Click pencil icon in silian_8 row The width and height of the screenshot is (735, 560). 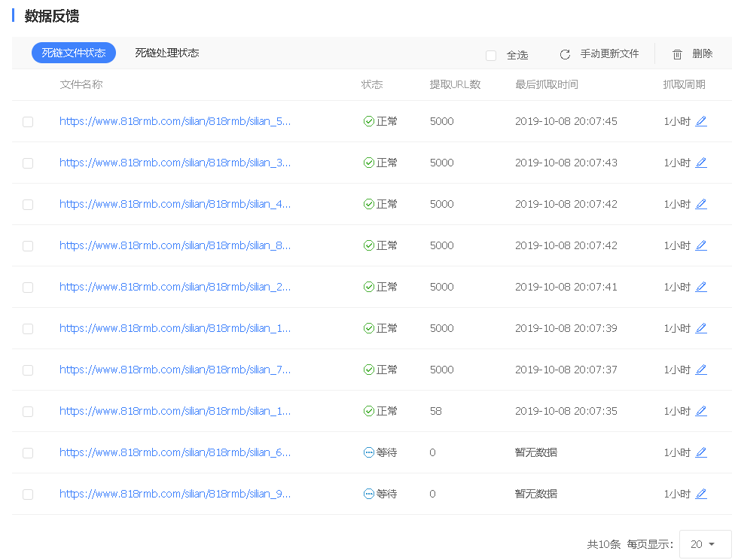701,245
